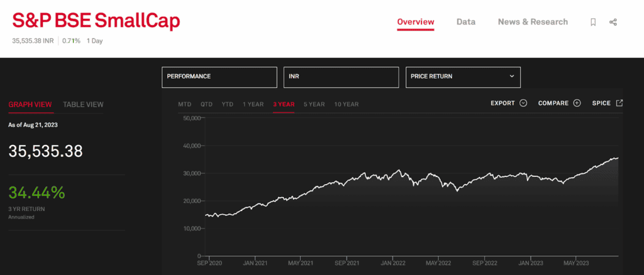The image size is (644, 275).
Task: Choose the 3 Year range
Action: point(284,104)
